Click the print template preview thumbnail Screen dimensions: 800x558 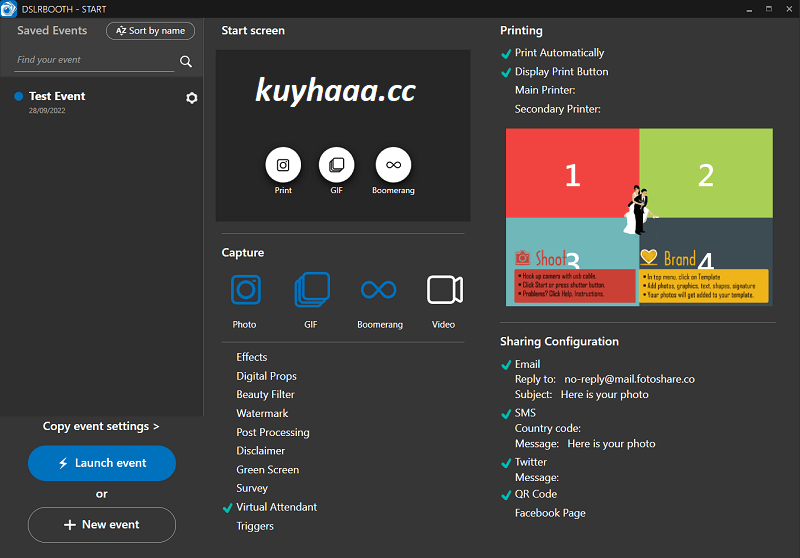639,217
